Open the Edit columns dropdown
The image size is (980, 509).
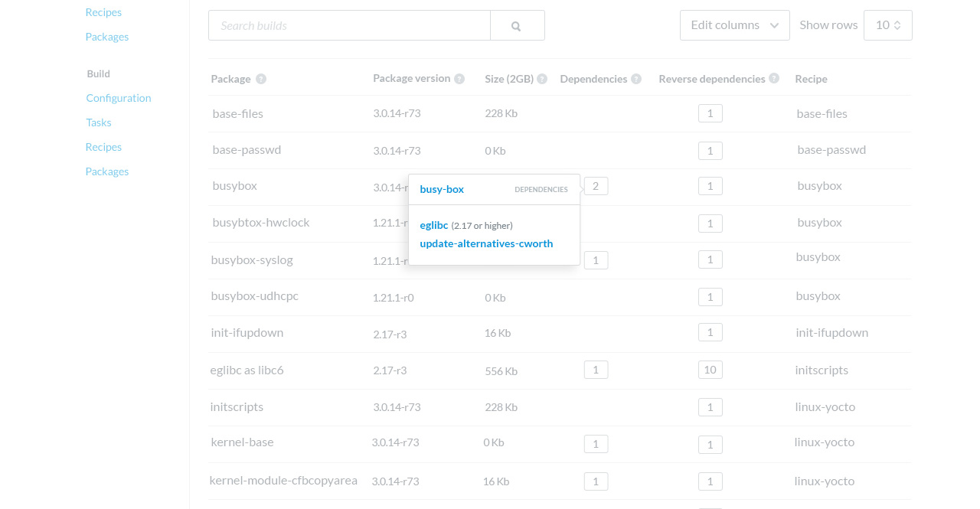[x=734, y=25]
